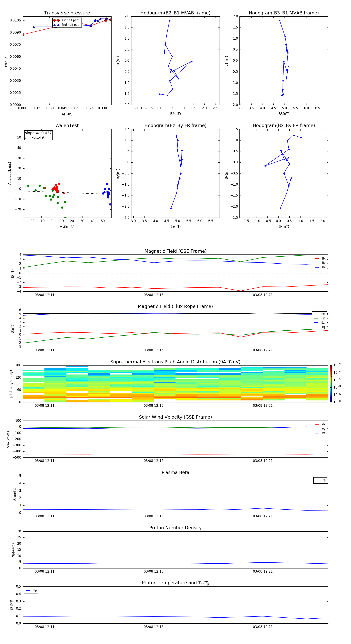Click the 'r = -0.149' annotation
Screen dimensions: 351x644
click(x=35, y=137)
